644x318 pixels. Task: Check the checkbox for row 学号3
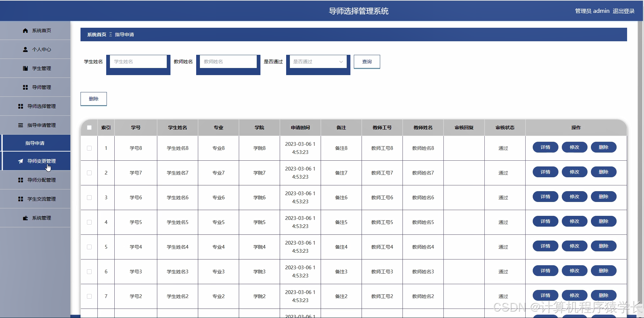point(89,272)
